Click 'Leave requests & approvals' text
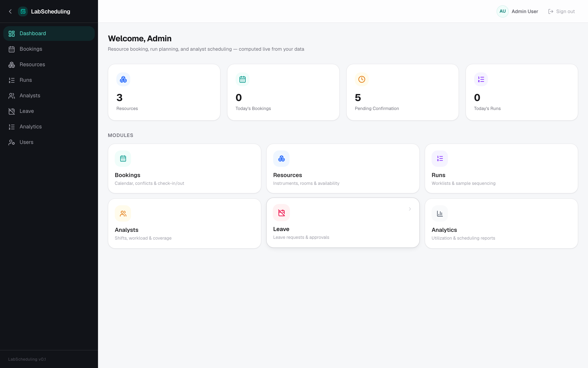The width and height of the screenshot is (588, 368). [x=301, y=238]
